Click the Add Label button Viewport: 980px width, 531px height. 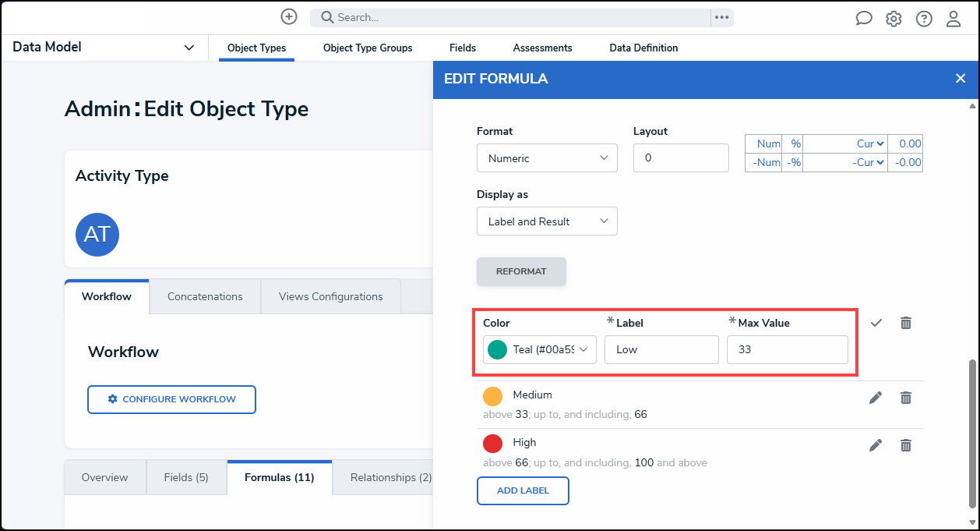[x=523, y=490]
